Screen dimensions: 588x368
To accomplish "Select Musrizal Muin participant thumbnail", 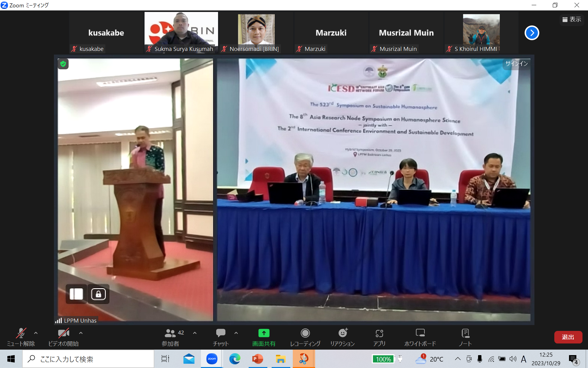I will tap(406, 33).
